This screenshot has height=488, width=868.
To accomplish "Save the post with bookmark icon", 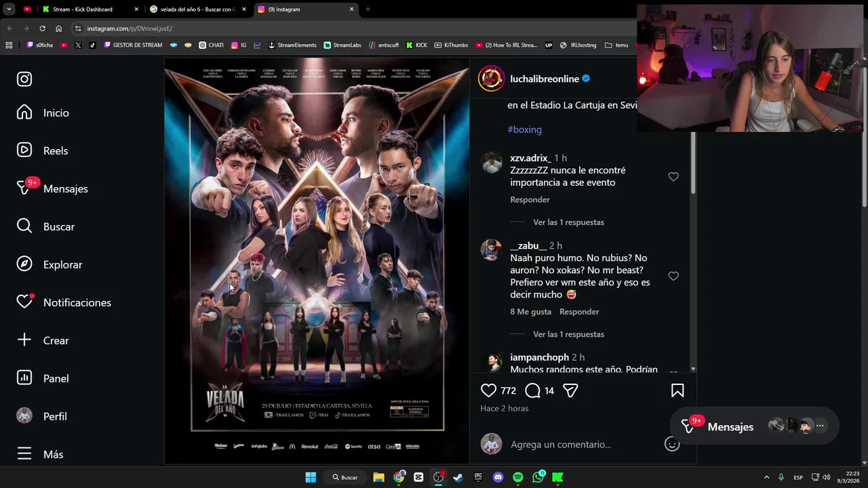I will [x=677, y=390].
